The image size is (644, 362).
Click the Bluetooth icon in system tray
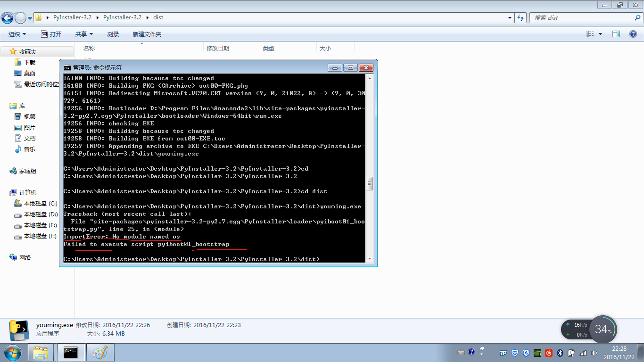coord(560,353)
